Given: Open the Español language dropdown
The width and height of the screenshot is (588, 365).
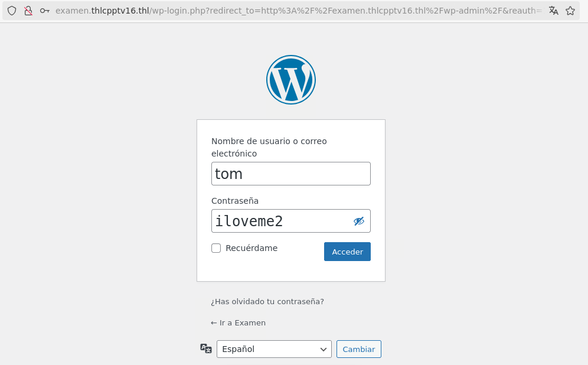Looking at the screenshot, I should click(x=274, y=349).
